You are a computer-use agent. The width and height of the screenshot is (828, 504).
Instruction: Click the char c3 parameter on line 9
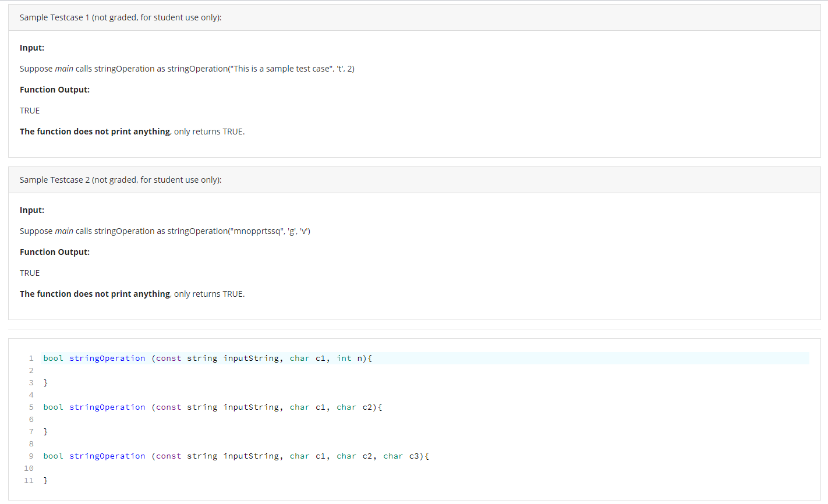tap(405, 456)
